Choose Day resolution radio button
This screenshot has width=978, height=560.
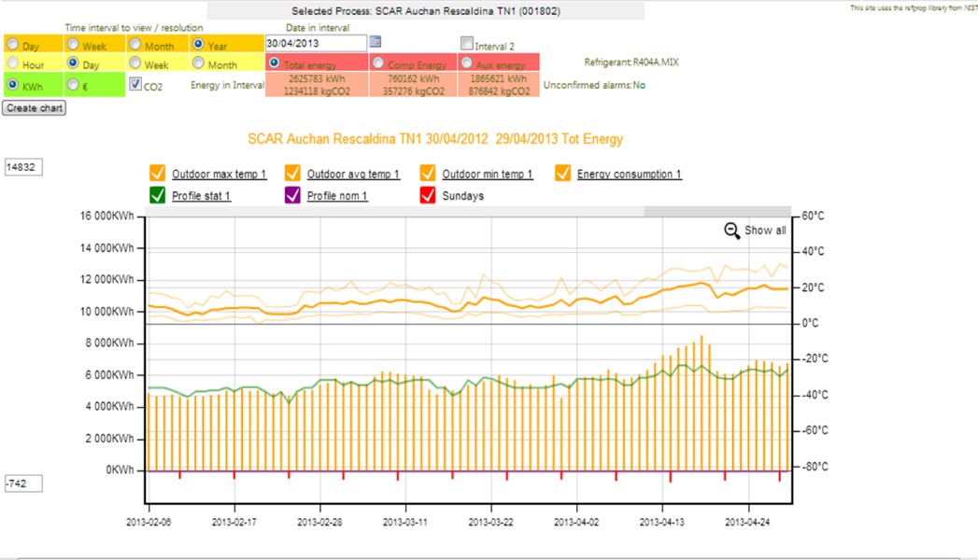[73, 63]
